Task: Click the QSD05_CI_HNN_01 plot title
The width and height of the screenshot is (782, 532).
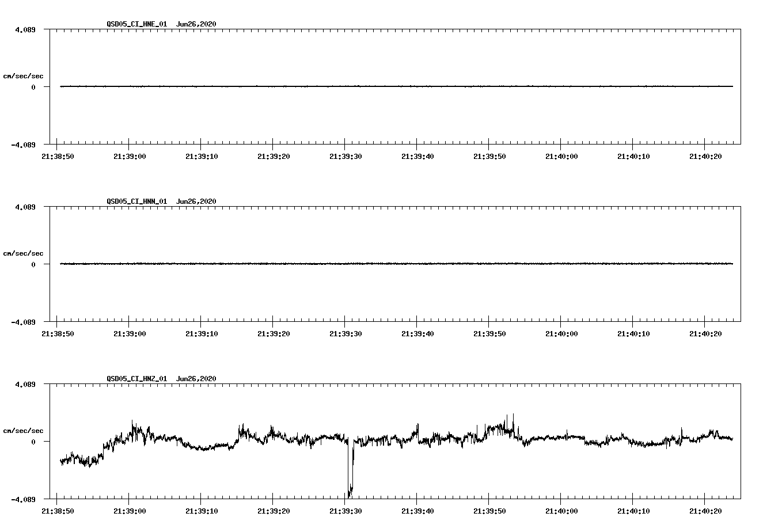Action: click(x=137, y=202)
